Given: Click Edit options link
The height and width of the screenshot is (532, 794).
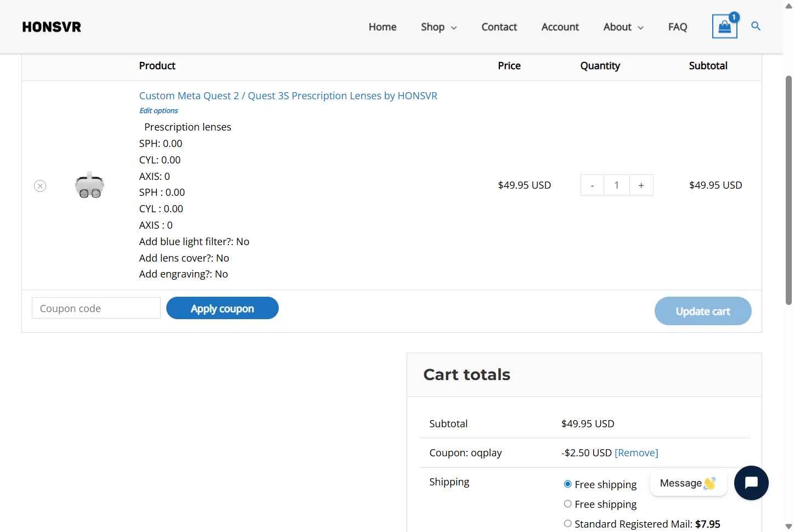Looking at the screenshot, I should 159,110.
